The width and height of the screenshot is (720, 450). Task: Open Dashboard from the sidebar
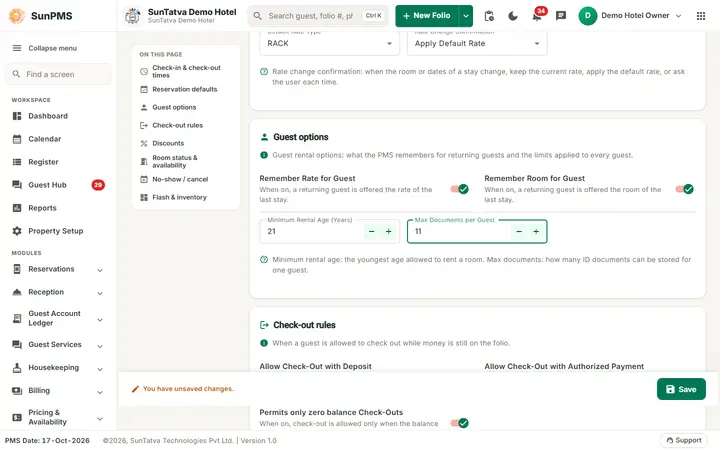pyautogui.click(x=58, y=116)
